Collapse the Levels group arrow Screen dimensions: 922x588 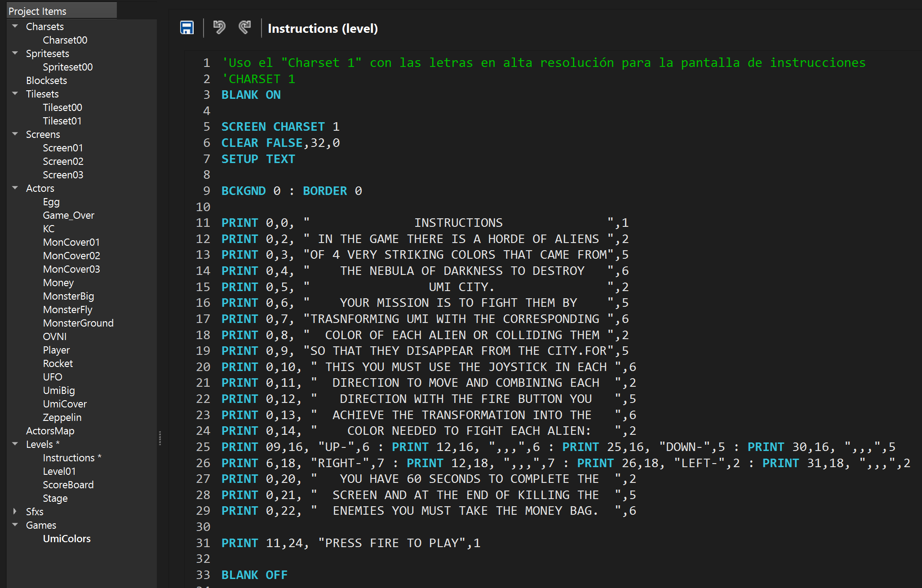pyautogui.click(x=15, y=444)
